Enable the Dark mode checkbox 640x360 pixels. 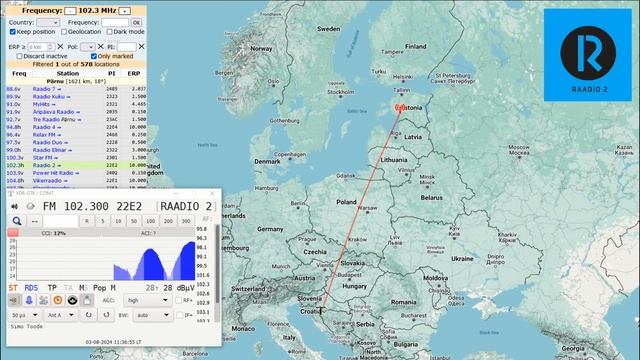pos(109,32)
